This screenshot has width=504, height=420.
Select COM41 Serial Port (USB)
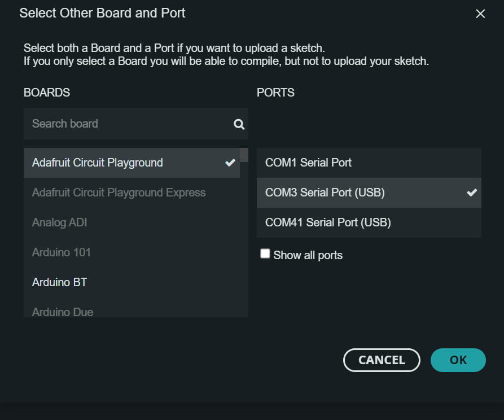point(328,222)
